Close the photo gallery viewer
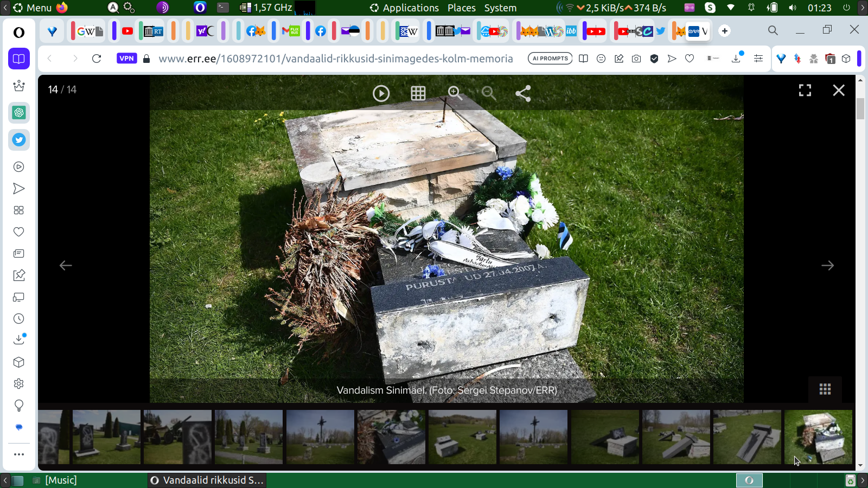This screenshot has height=488, width=868. tap(839, 91)
